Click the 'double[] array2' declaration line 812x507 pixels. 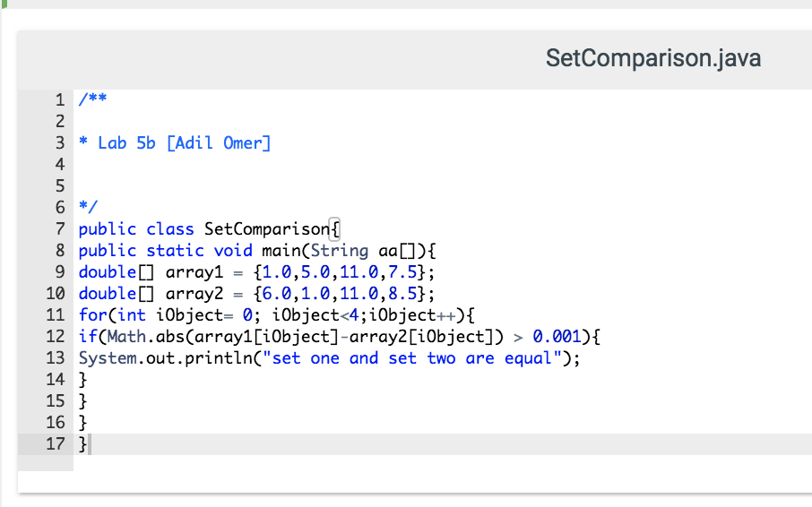point(256,293)
